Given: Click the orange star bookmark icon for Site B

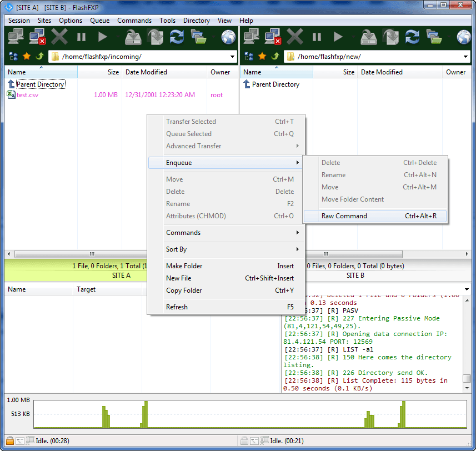Looking at the screenshot, I should (x=262, y=56).
